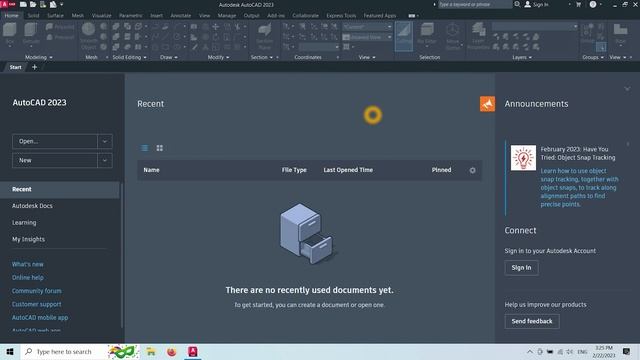
Task: Select Autodesk Docs in the sidebar
Action: [32, 206]
